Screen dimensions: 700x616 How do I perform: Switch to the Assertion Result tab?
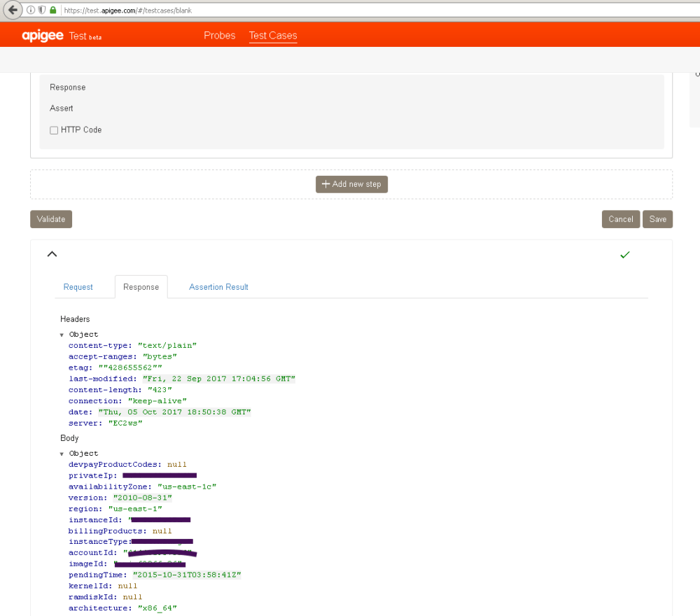coord(218,287)
